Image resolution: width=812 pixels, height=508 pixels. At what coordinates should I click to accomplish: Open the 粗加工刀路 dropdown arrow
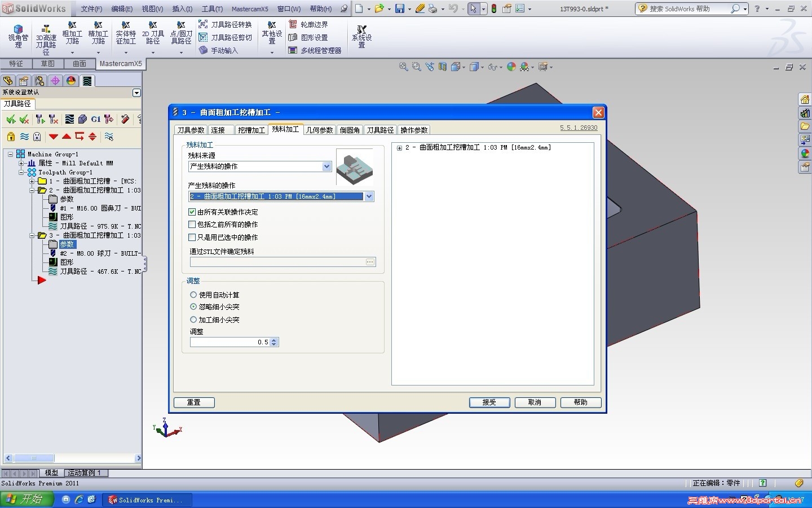point(72,52)
